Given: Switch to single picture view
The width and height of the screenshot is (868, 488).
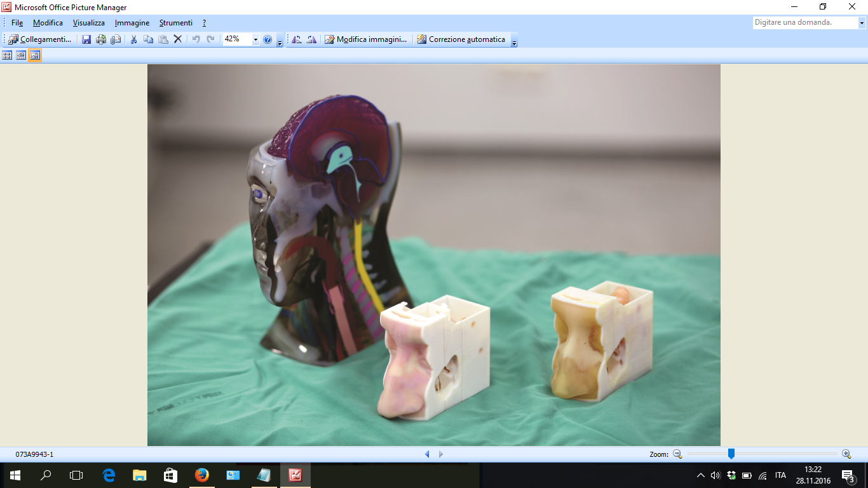Looking at the screenshot, I should (x=35, y=55).
